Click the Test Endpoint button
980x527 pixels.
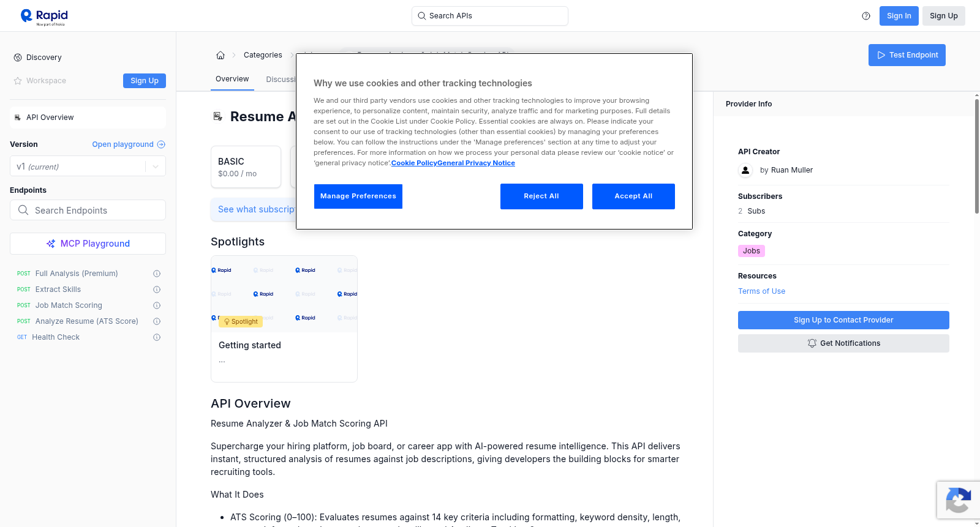tap(907, 55)
